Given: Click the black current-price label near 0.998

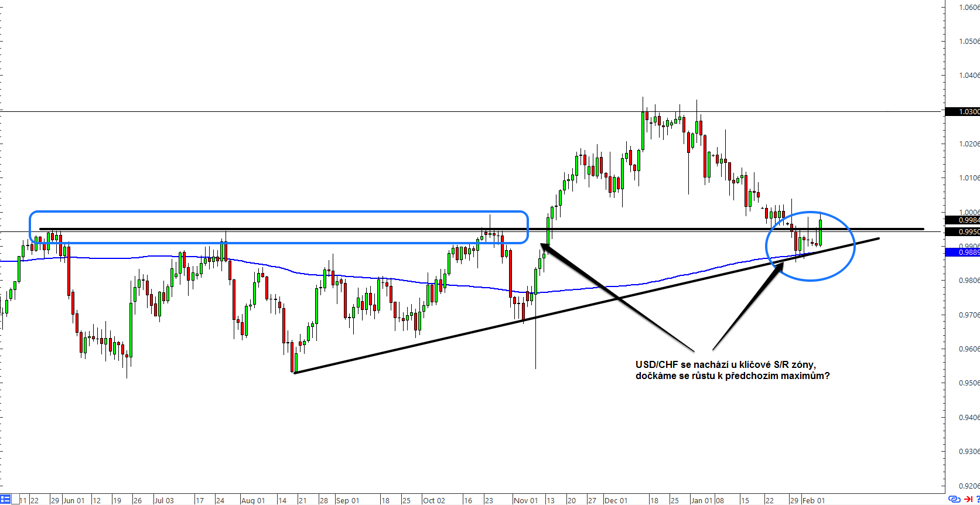Looking at the screenshot, I should (x=962, y=220).
